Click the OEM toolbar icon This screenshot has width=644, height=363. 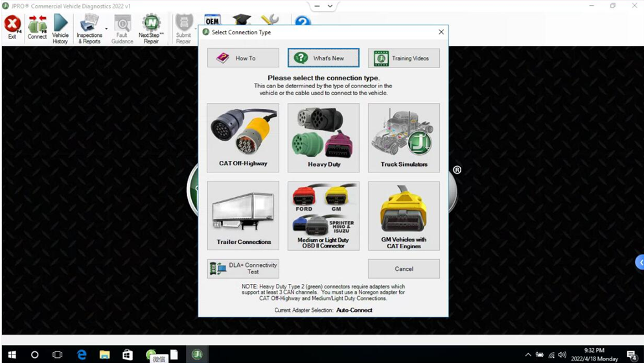coord(213,21)
